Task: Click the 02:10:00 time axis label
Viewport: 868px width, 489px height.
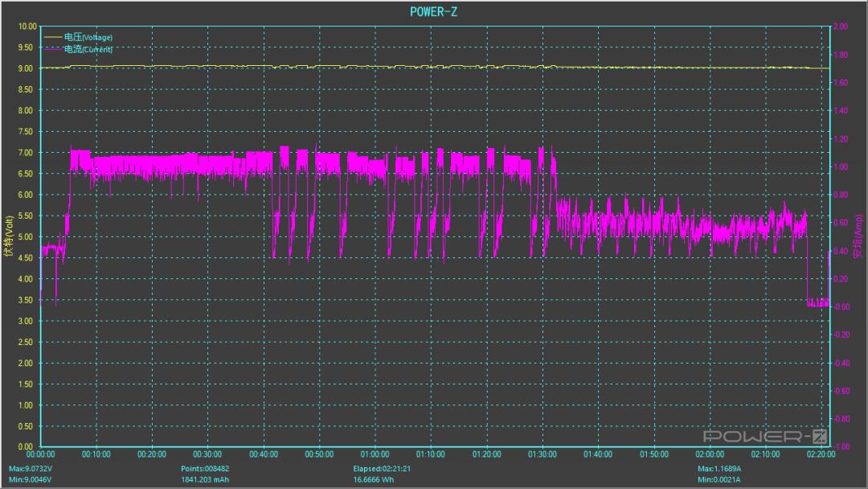Action: (766, 454)
